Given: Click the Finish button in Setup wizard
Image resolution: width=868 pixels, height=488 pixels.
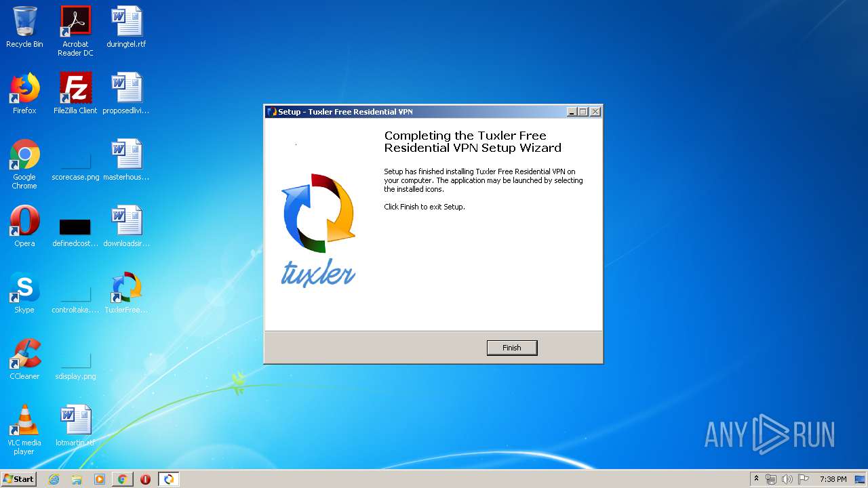Looking at the screenshot, I should tap(512, 348).
